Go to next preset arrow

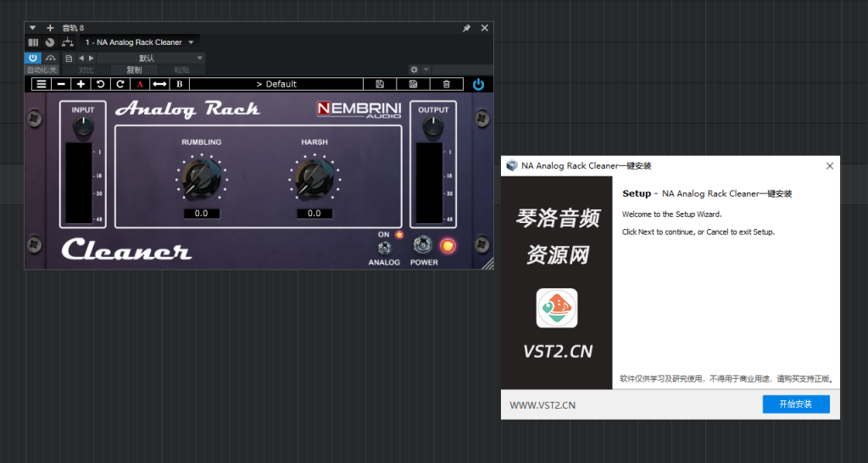[92, 59]
